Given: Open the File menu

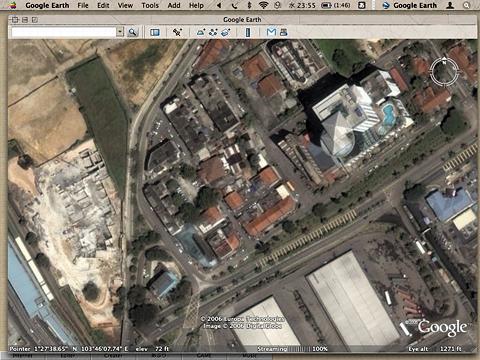Looking at the screenshot, I should point(83,5).
